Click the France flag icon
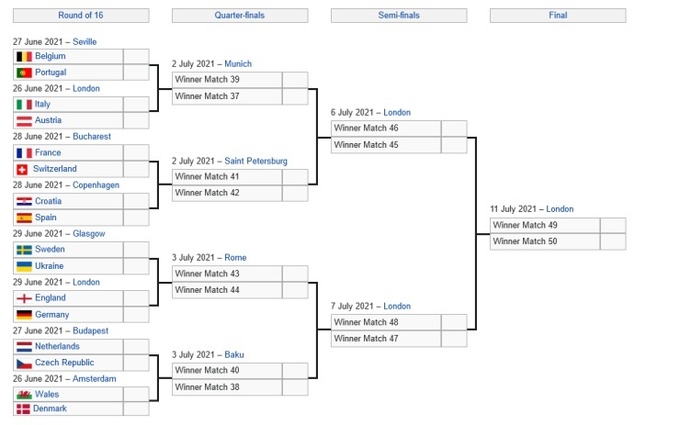The image size is (680, 425). [25, 153]
